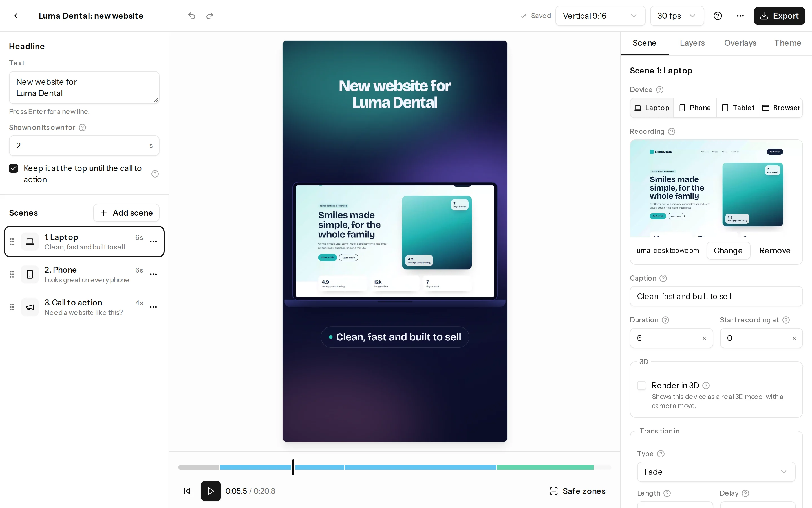Enable the Render in 3D checkbox
Screen dimensions: 812x508
pyautogui.click(x=641, y=385)
